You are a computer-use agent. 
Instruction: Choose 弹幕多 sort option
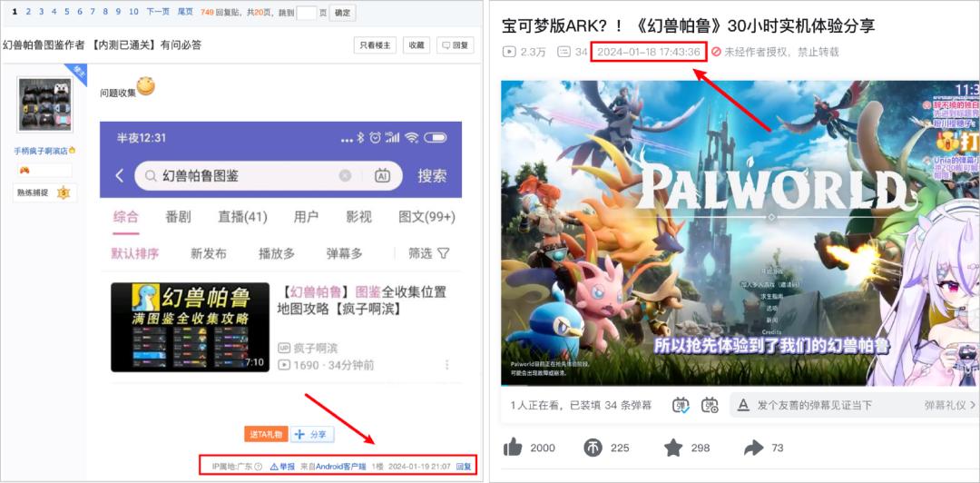click(x=345, y=253)
